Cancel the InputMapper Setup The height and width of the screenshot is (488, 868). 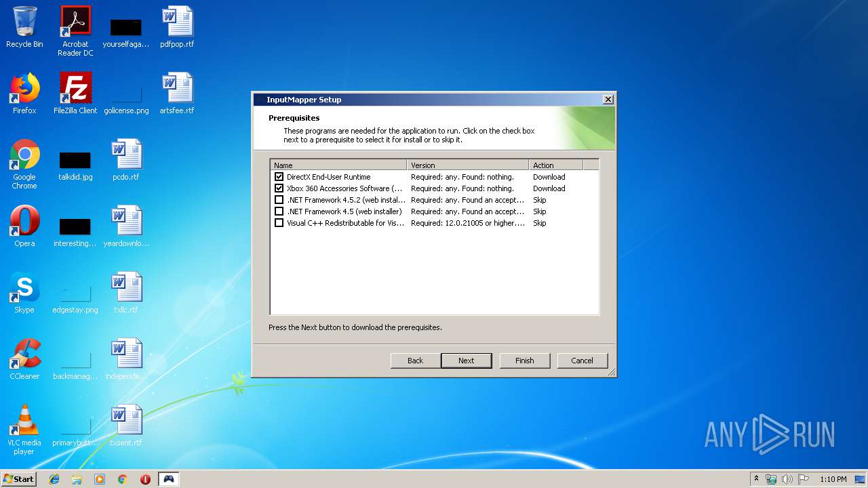coord(582,361)
